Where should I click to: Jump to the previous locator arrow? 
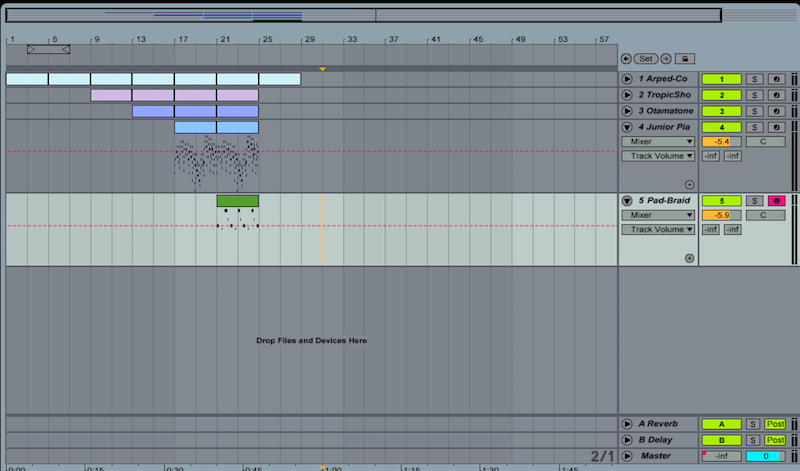pos(626,59)
